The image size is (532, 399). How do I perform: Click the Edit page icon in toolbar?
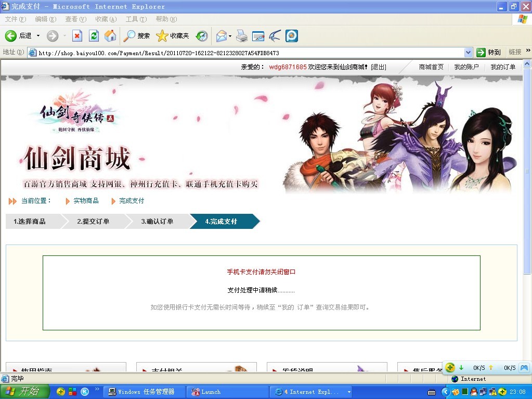point(258,35)
